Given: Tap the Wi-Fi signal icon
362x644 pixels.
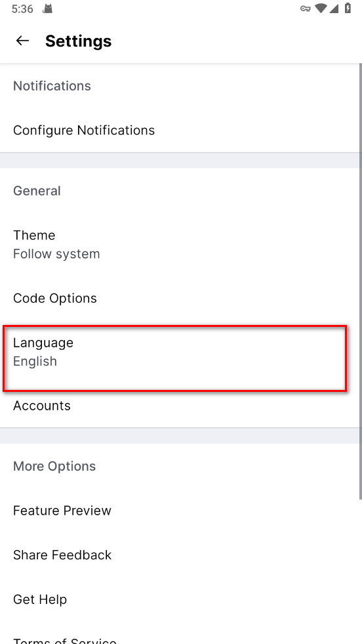Looking at the screenshot, I should [x=321, y=9].
